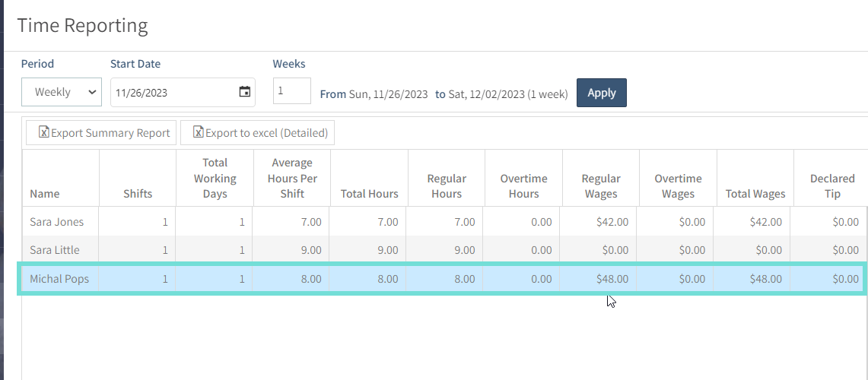Click the Apply button
This screenshot has height=380, width=868.
tap(602, 93)
